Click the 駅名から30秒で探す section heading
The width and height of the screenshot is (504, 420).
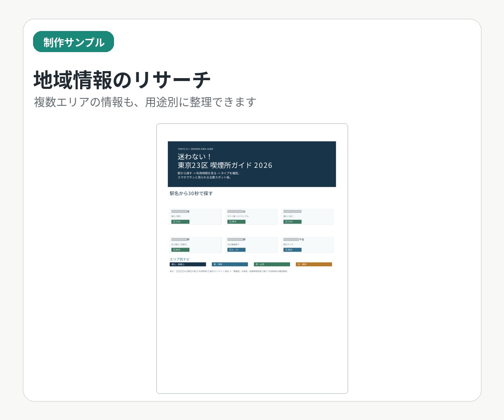[x=191, y=193]
